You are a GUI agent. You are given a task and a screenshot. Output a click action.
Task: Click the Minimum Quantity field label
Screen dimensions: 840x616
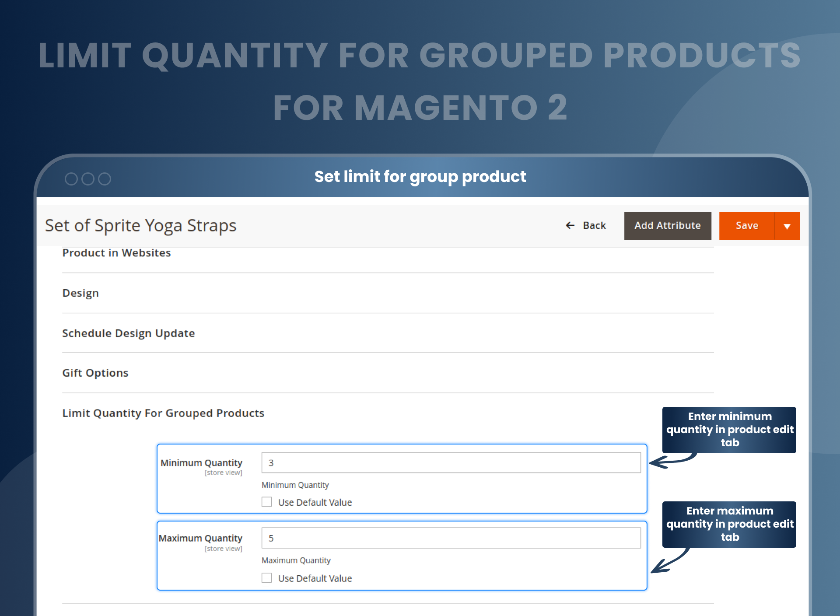coord(201,463)
